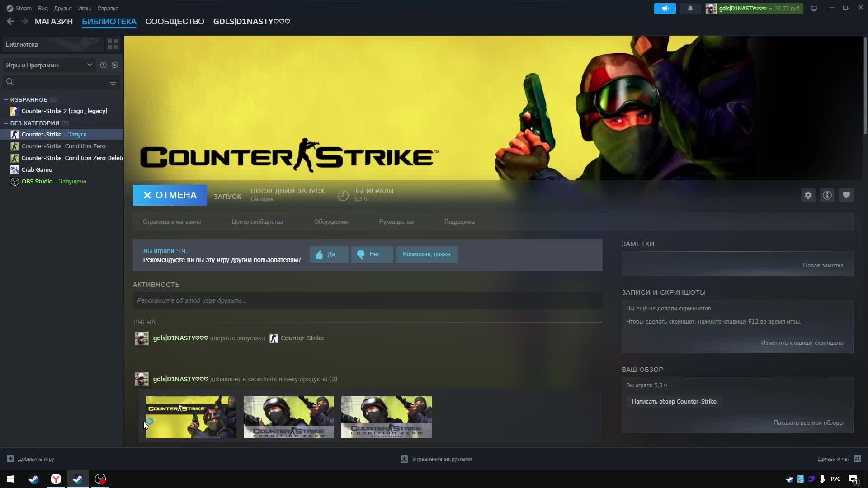Open Windows Start menu
The image size is (868, 488).
pos(11,479)
